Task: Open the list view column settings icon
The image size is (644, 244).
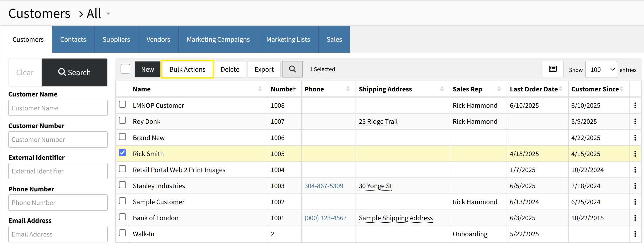Action: click(x=553, y=69)
